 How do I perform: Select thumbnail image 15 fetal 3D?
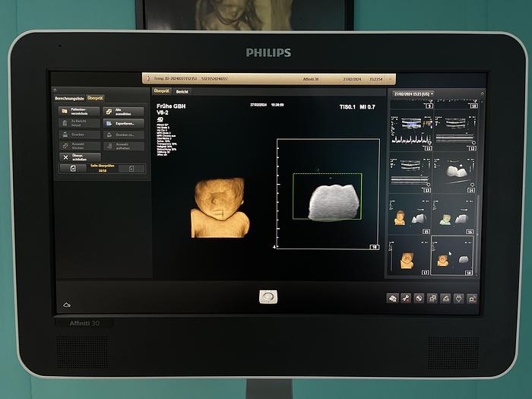click(x=410, y=214)
